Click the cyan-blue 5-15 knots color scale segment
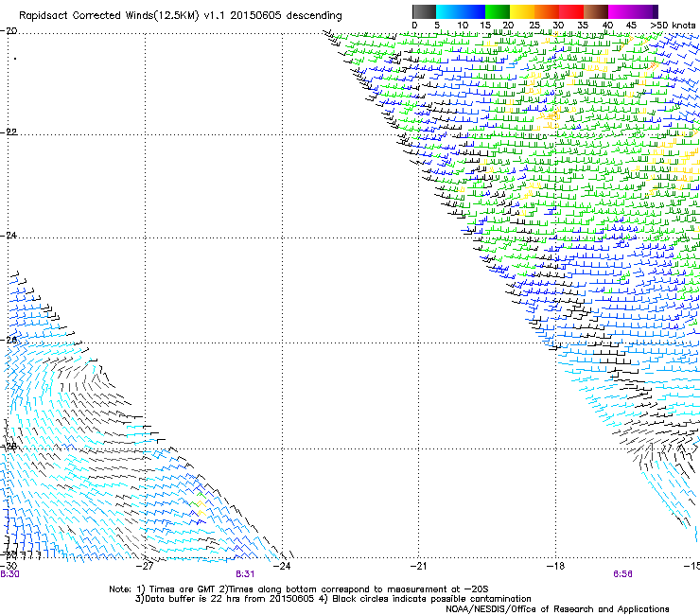The height and width of the screenshot is (615, 700). pyautogui.click(x=461, y=11)
